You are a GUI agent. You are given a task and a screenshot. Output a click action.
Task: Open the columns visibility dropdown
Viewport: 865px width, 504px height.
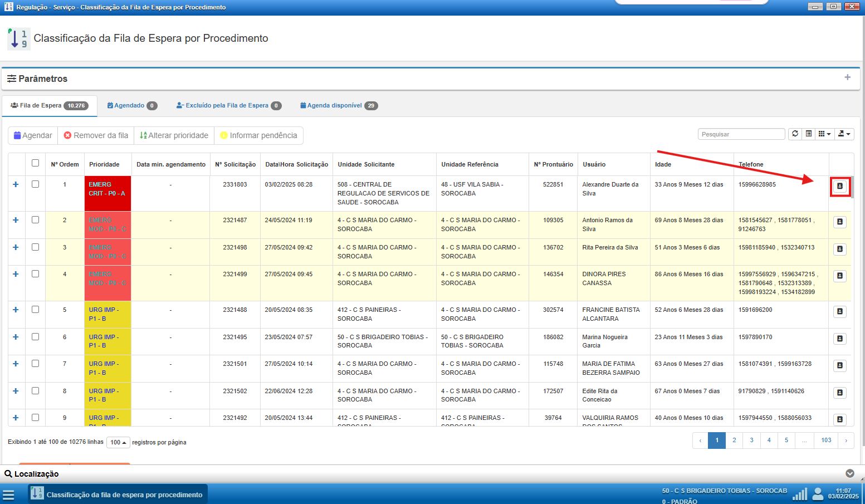click(x=824, y=134)
